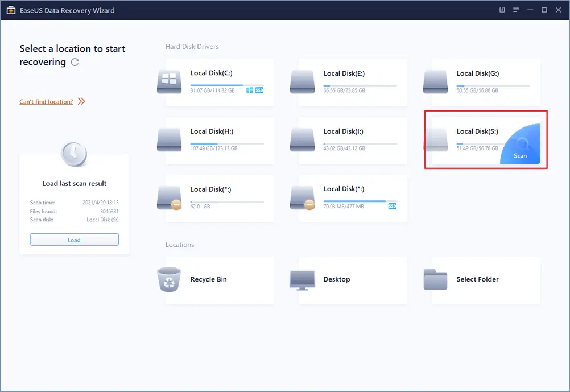Open the Recycle Bin location
This screenshot has width=570, height=392.
(x=168, y=280)
